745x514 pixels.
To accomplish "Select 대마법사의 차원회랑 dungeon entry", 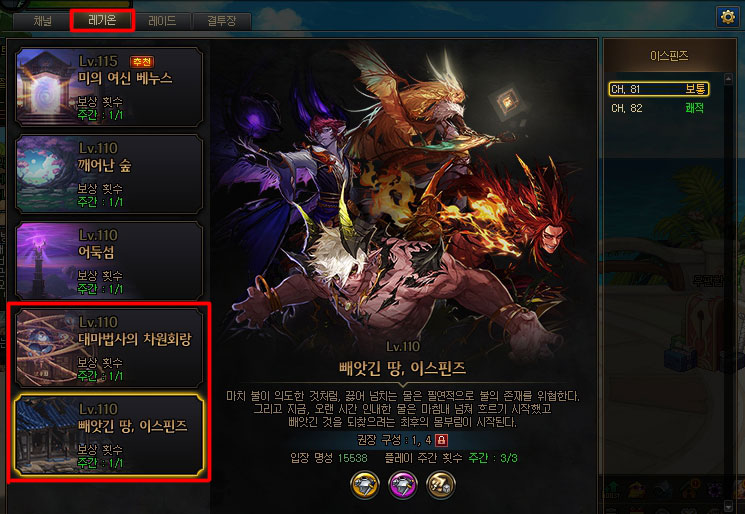I will pyautogui.click(x=109, y=347).
